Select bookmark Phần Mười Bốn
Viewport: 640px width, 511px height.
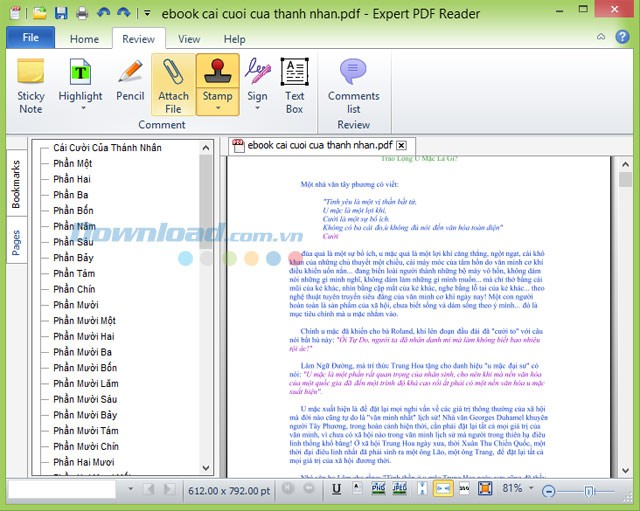point(85,368)
